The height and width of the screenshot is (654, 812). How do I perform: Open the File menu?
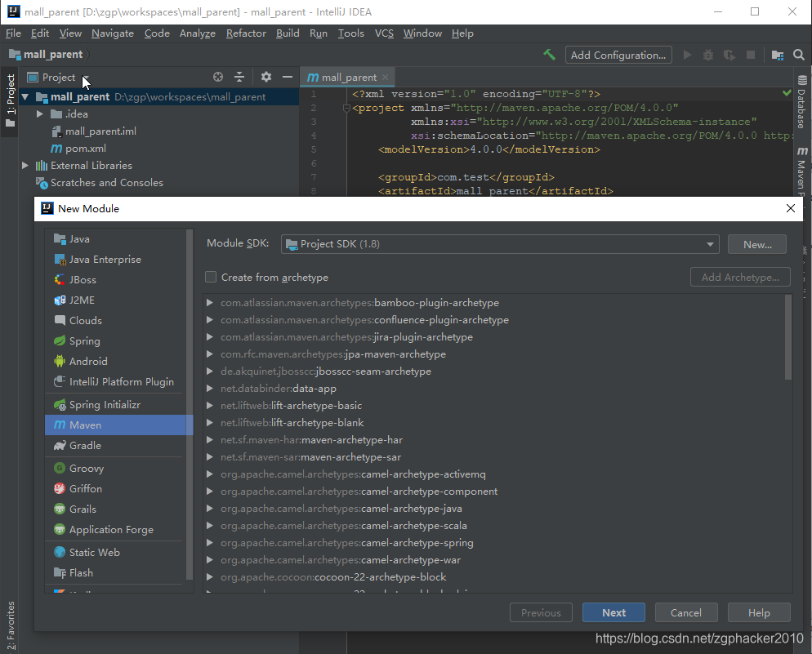point(13,33)
